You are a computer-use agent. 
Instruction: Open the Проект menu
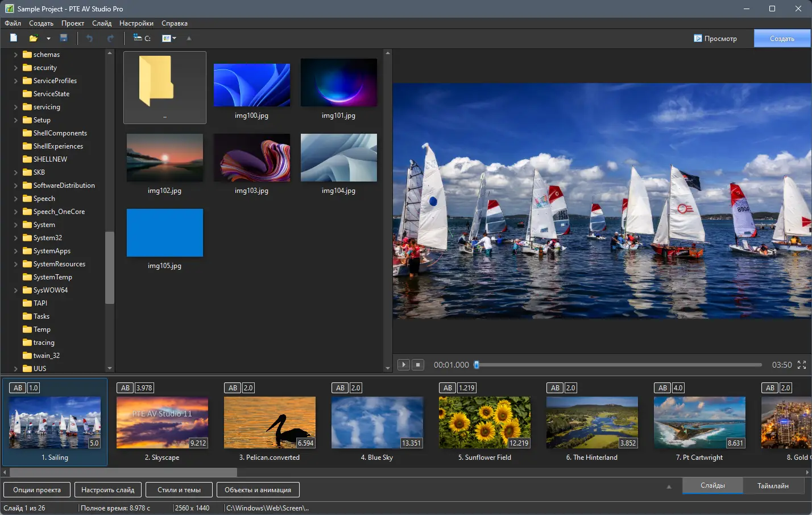[73, 23]
